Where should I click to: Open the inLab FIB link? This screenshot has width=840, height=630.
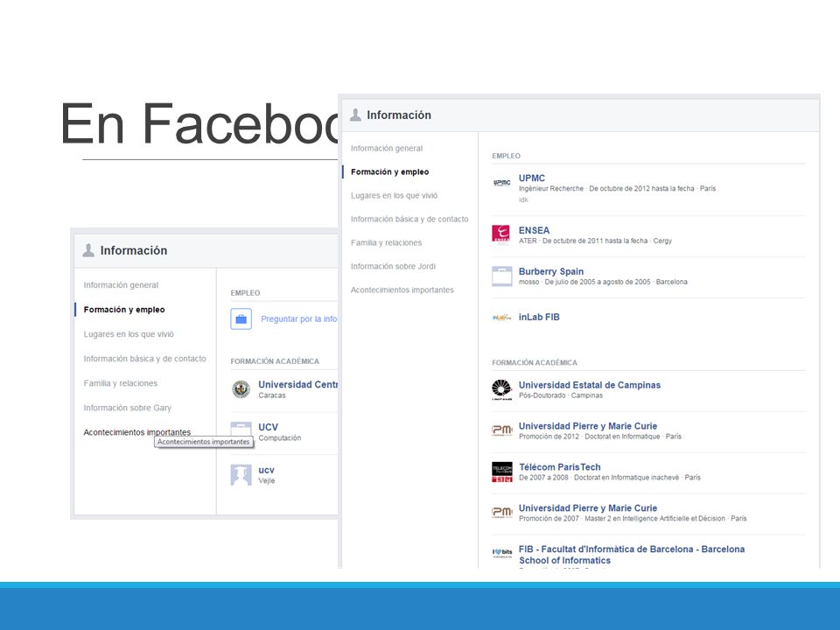click(539, 317)
